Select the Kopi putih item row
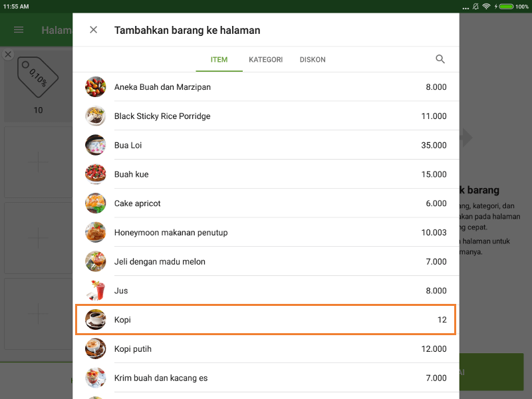 tap(266, 348)
